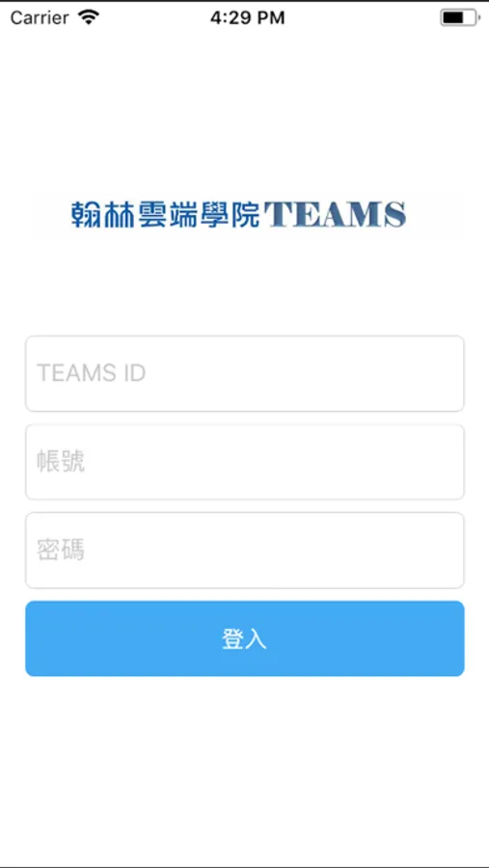
Task: Tap the battery indicator icon
Action: coord(460,18)
